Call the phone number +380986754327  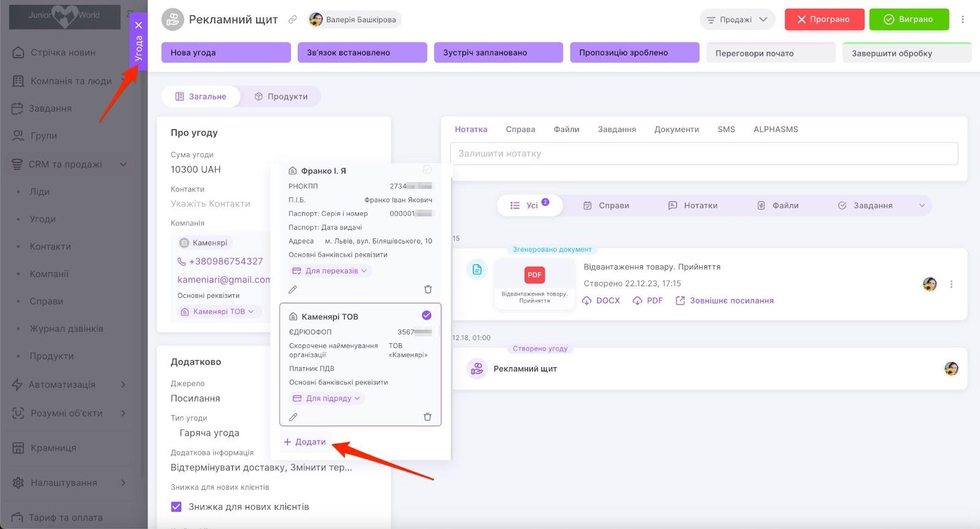point(225,261)
